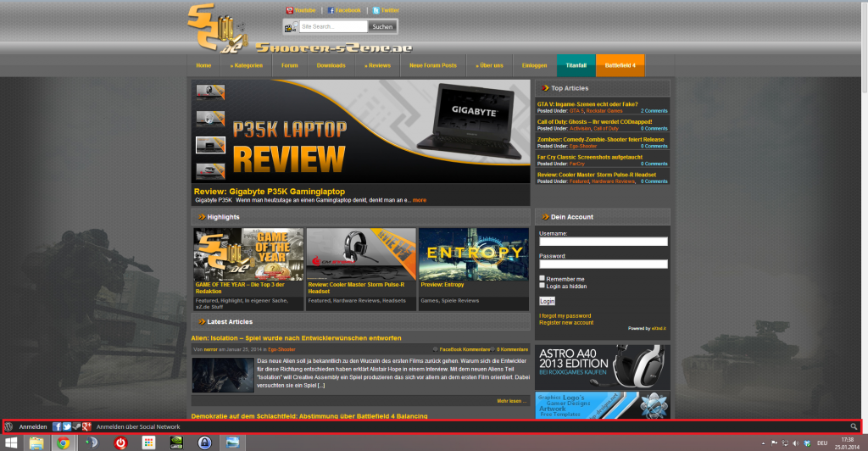This screenshot has height=451, width=868.
Task: Open the Titanfall tab
Action: click(x=576, y=65)
